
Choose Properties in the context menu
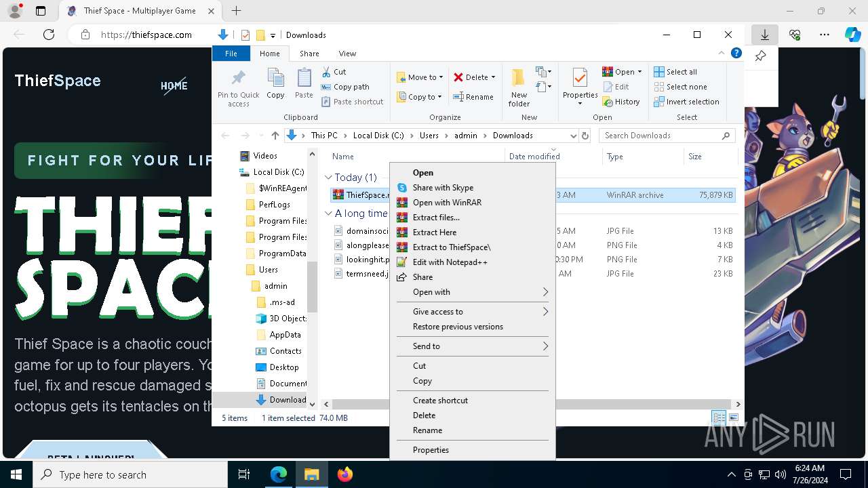(x=472, y=450)
